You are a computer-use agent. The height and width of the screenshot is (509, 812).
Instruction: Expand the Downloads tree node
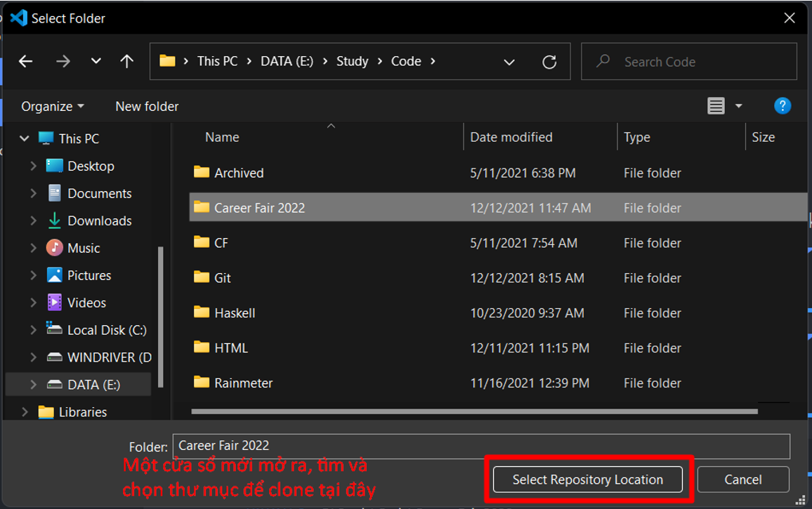pyautogui.click(x=33, y=220)
